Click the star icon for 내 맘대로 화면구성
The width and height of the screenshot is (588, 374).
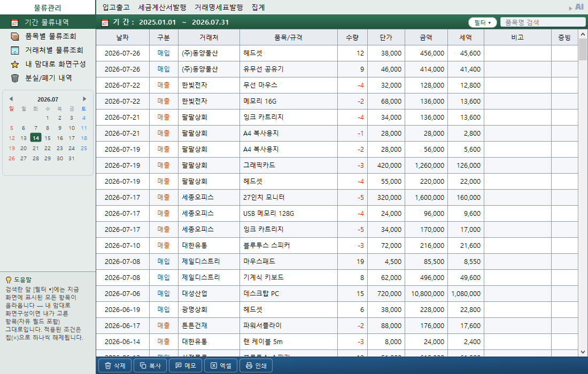(x=14, y=64)
